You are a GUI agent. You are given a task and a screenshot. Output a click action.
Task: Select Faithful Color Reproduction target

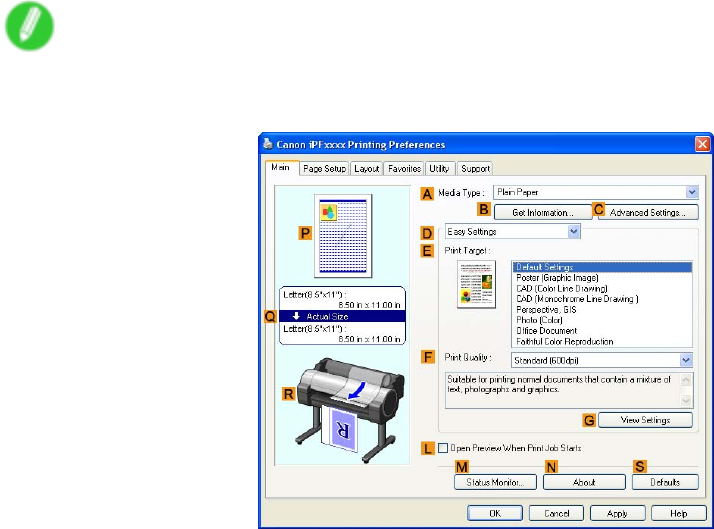pos(602,341)
